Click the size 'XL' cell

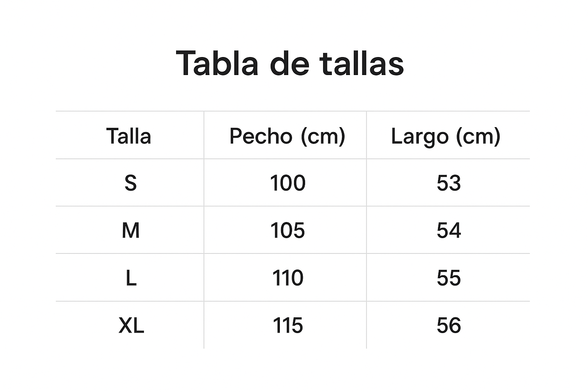pyautogui.click(x=131, y=325)
